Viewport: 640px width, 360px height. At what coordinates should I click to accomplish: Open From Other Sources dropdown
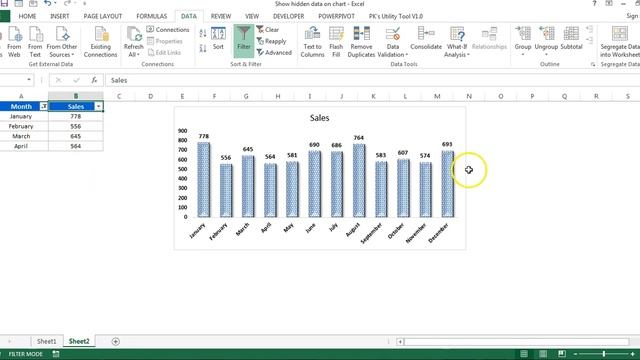[62, 42]
